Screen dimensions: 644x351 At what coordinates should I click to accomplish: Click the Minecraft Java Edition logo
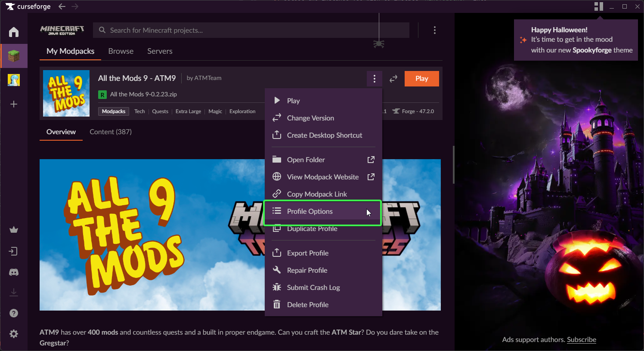point(62,30)
